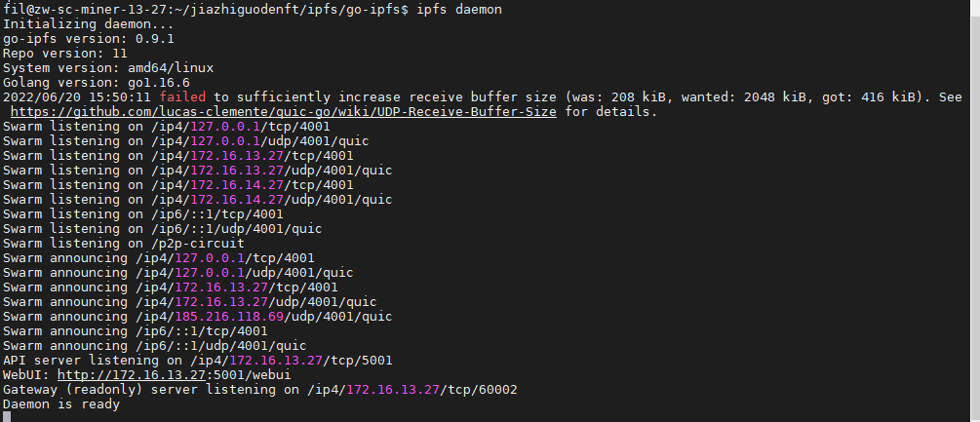
Task: Click the API server listening tcp/5001 line
Action: pos(197,360)
